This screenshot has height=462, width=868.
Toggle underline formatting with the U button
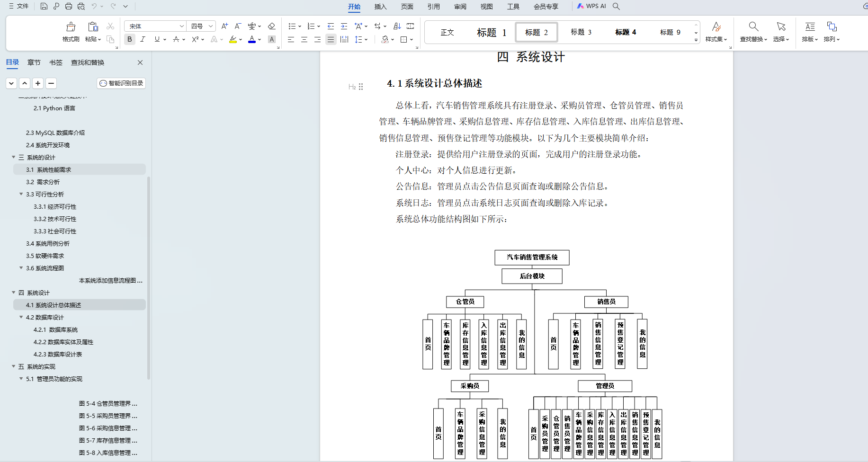coord(156,39)
